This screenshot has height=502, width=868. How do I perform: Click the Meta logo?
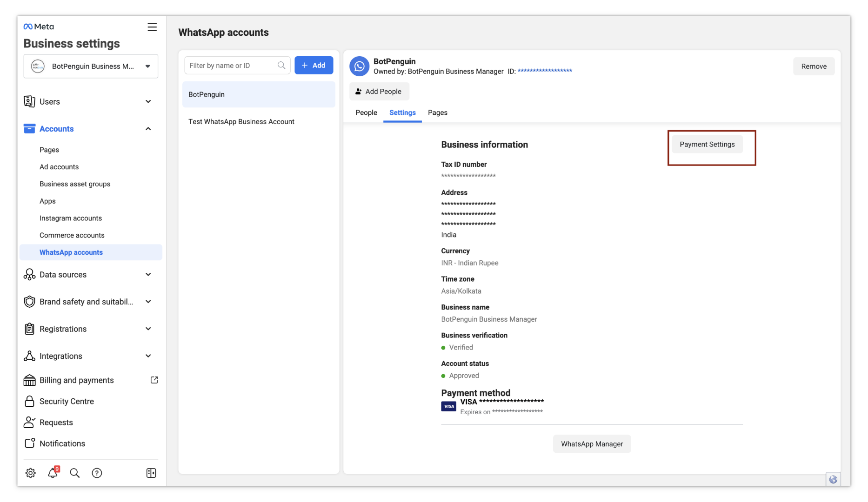(39, 26)
